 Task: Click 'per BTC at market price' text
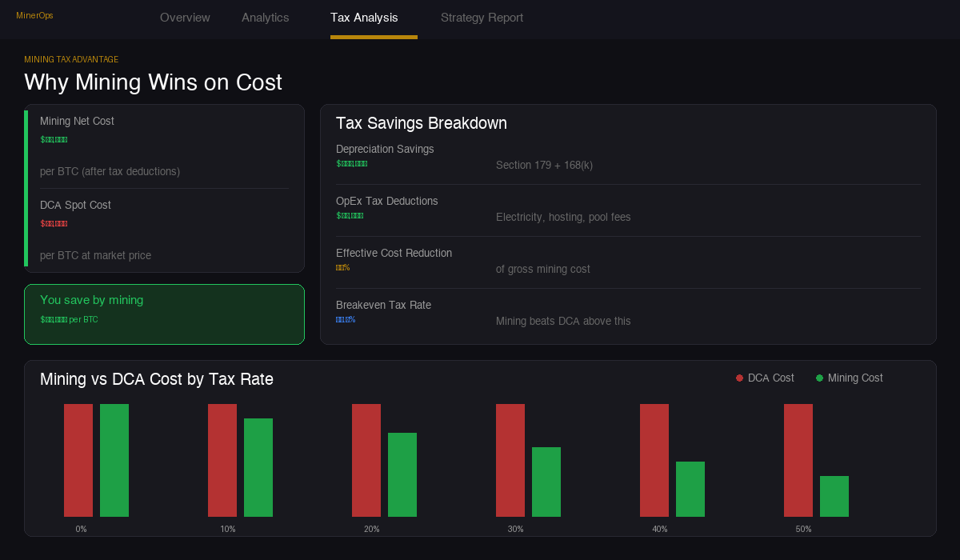(95, 255)
